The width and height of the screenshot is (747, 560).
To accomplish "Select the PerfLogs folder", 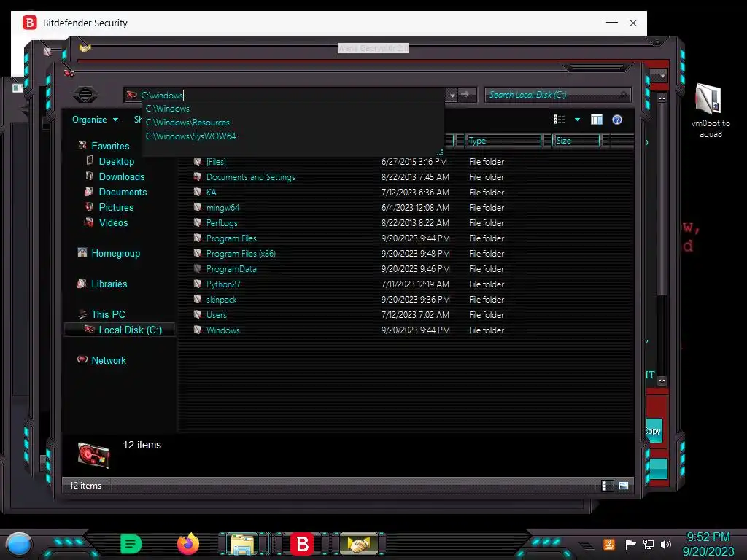I will [222, 223].
